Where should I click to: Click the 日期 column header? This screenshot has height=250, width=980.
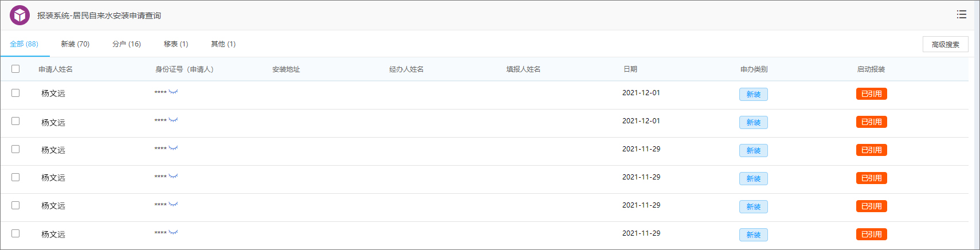coord(630,69)
